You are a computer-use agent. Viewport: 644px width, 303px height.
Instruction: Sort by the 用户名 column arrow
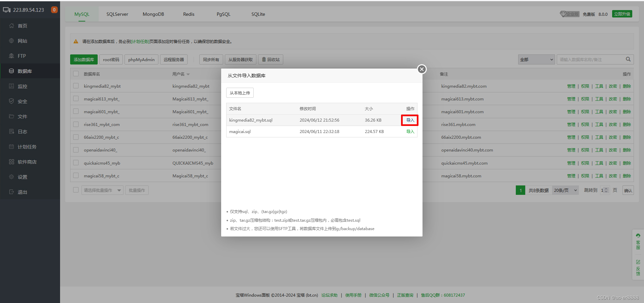coord(188,74)
